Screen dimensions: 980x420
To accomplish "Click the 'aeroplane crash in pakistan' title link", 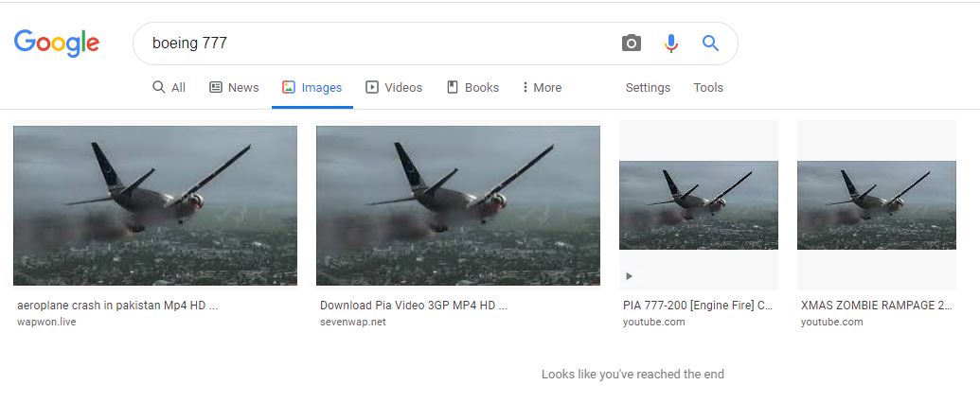I will pyautogui.click(x=117, y=306).
